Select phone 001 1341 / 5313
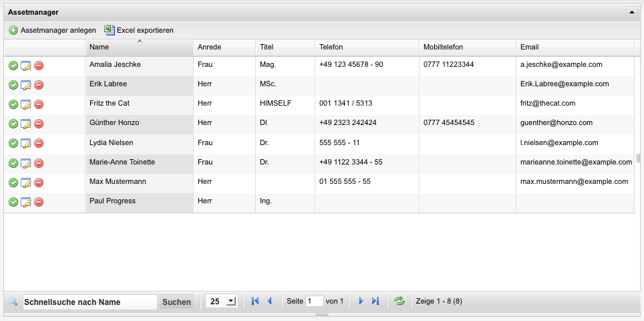644x321 pixels. [x=345, y=103]
